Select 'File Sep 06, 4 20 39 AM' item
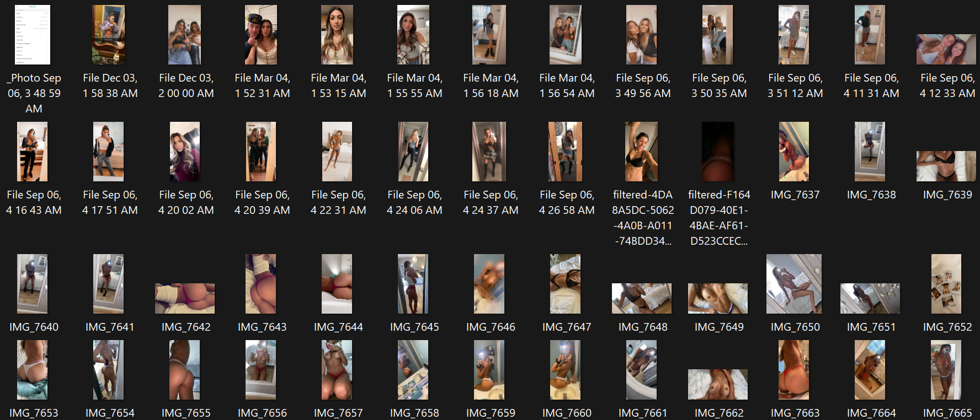The height and width of the screenshot is (420, 980). click(261, 152)
